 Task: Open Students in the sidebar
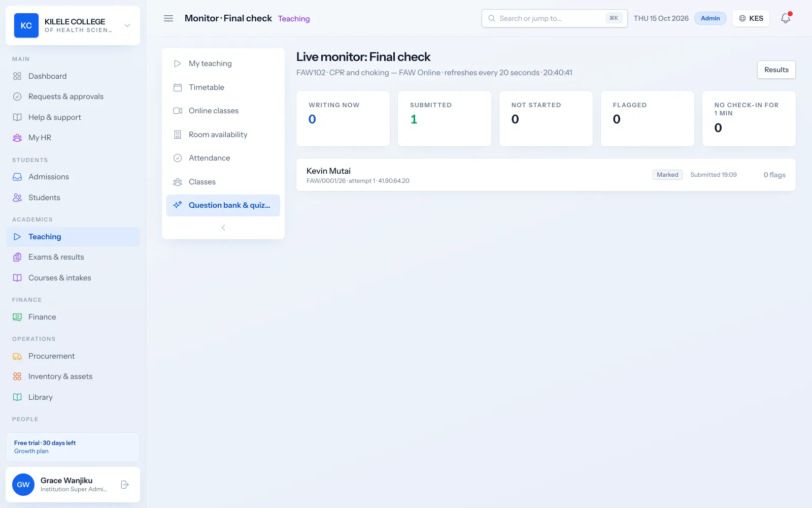point(73,198)
